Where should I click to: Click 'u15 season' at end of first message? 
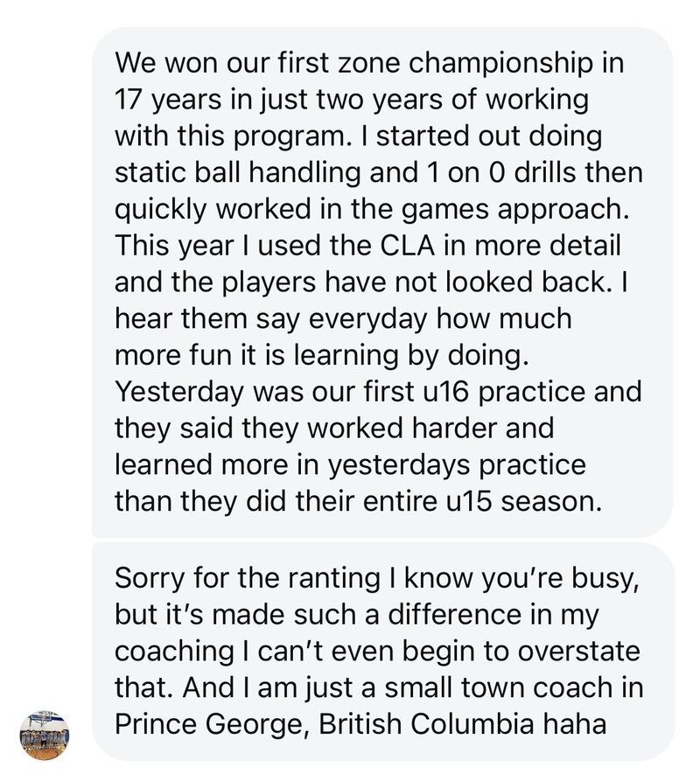(x=515, y=502)
